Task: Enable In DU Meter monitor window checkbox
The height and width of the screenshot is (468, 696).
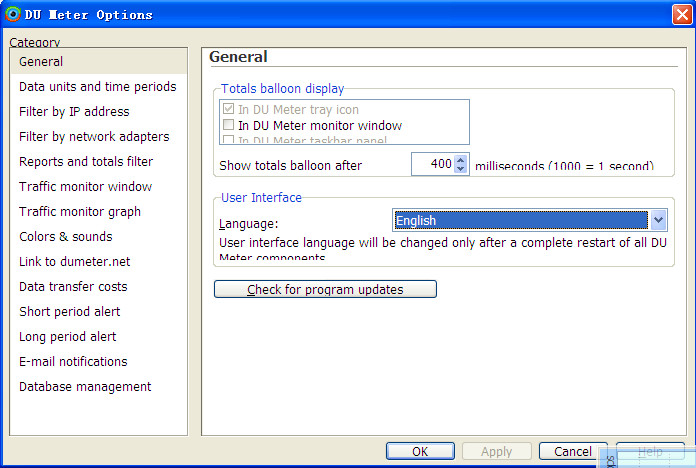Action: coord(228,125)
